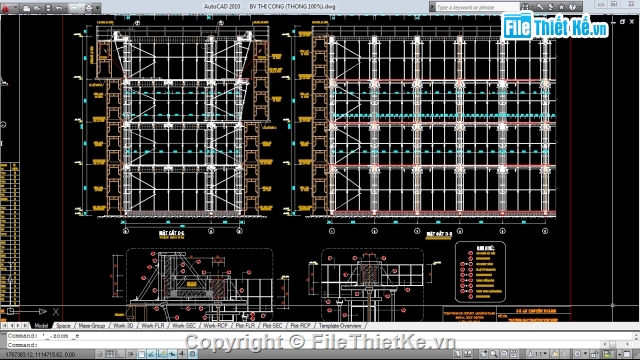Click the keyword search input field
Viewport: 640px width, 360px height.
point(478,7)
